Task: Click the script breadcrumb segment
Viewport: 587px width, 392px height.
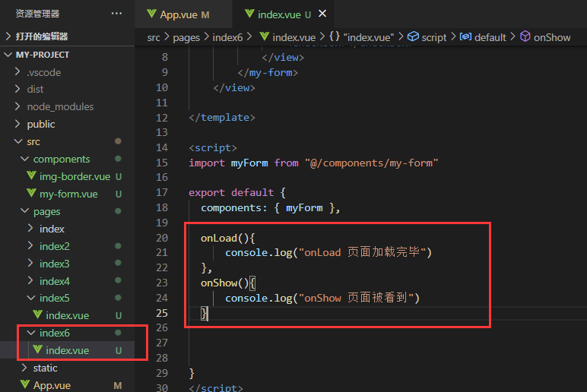Action: click(434, 37)
